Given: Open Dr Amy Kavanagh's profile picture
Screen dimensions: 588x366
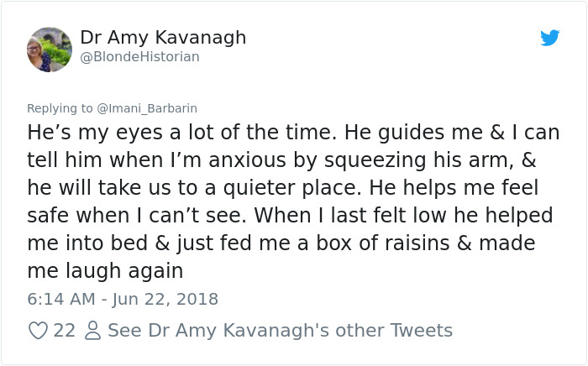Looking at the screenshot, I should pos(50,50).
